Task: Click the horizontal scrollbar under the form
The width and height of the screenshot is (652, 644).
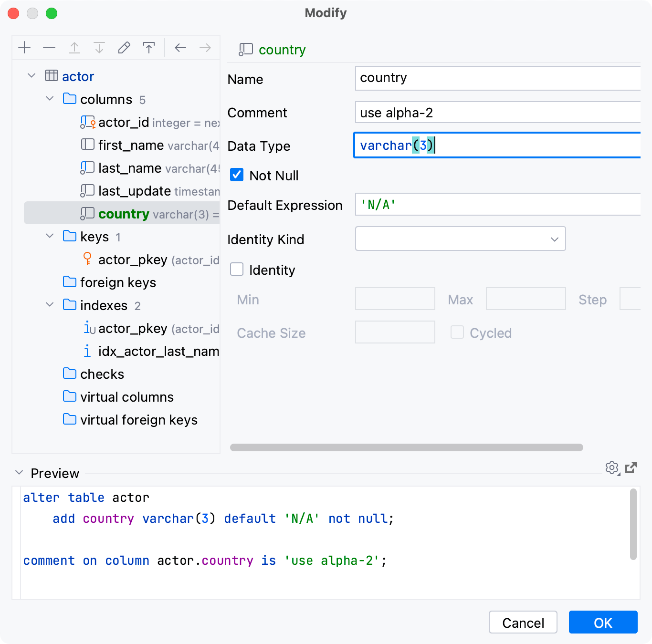Action: coord(406,447)
